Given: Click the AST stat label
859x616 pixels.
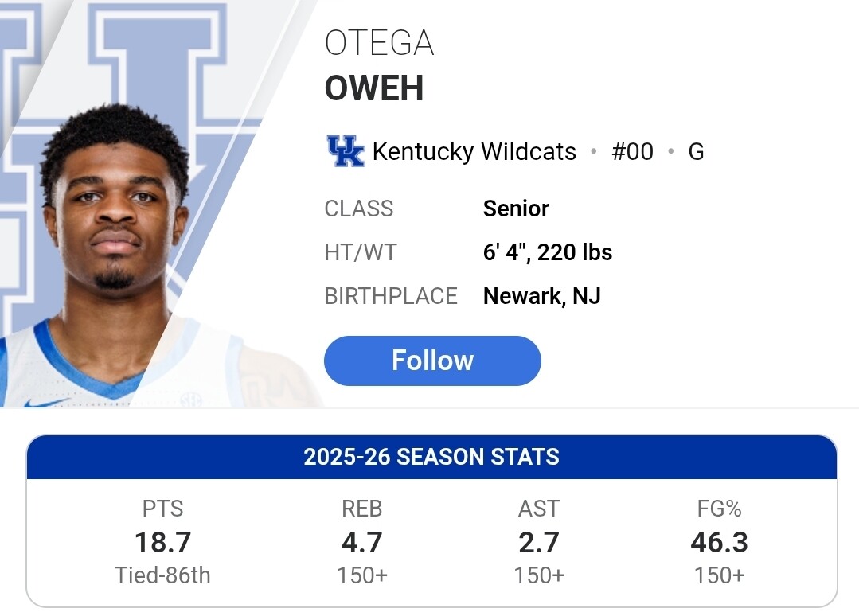Looking at the screenshot, I should (538, 509).
